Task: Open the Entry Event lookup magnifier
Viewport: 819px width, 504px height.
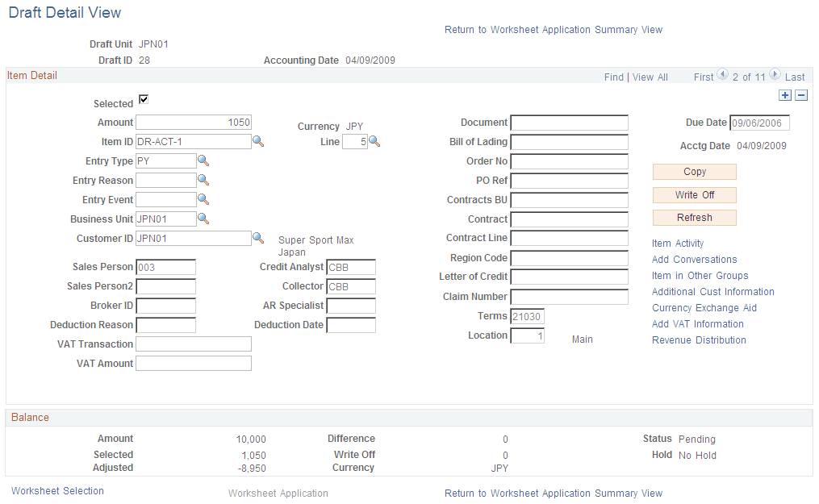Action: (203, 199)
